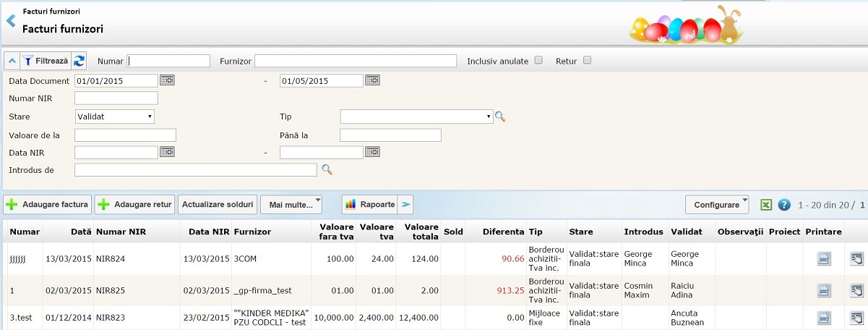Open help via the blue question mark icon
Screen dimensions: 868x330
coord(784,205)
